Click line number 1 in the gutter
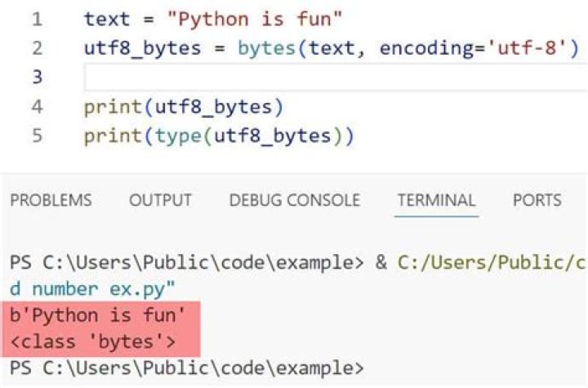 (x=38, y=18)
